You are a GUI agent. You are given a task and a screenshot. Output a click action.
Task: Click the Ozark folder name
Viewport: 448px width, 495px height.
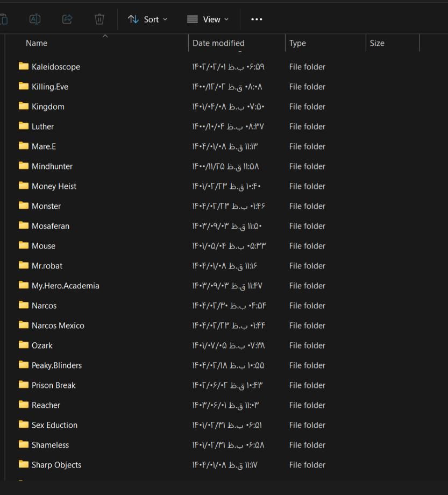click(42, 345)
